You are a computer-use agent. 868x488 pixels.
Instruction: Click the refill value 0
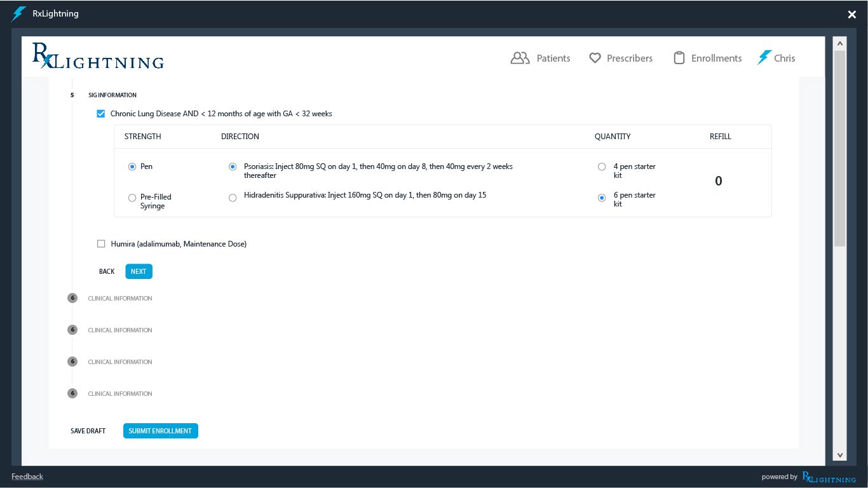tap(719, 181)
